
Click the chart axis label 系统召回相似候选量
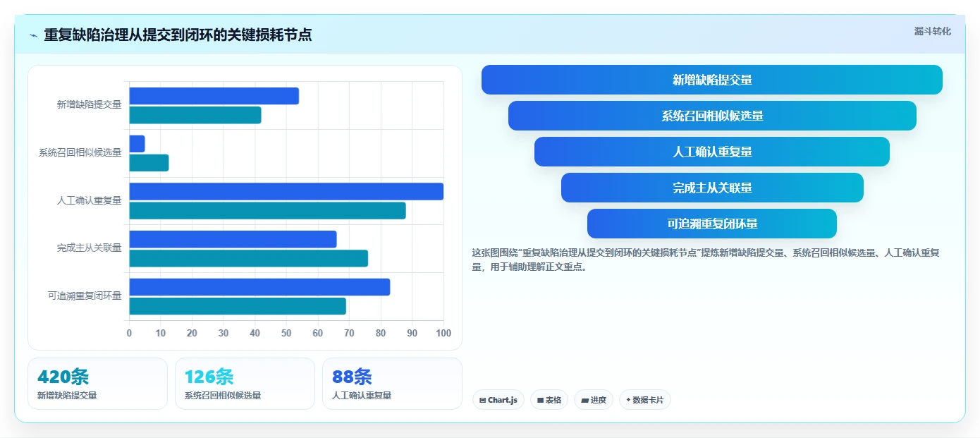point(80,152)
